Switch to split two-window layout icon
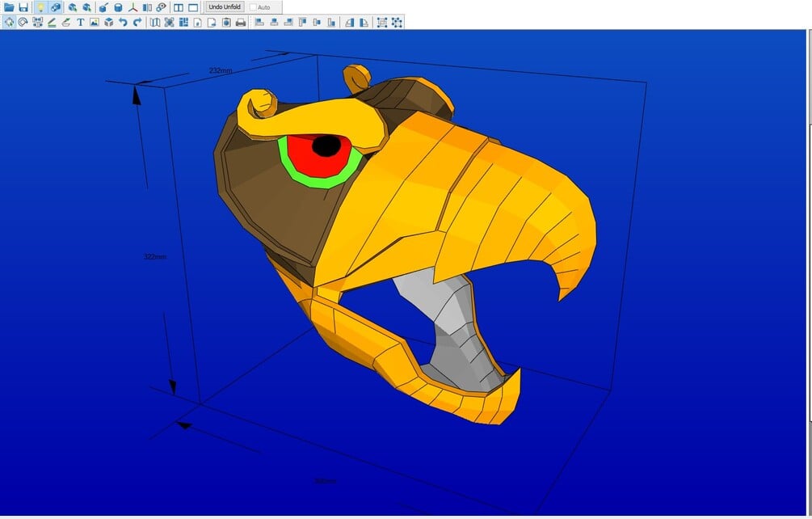Screen dimensions: 812x519 click(178, 7)
